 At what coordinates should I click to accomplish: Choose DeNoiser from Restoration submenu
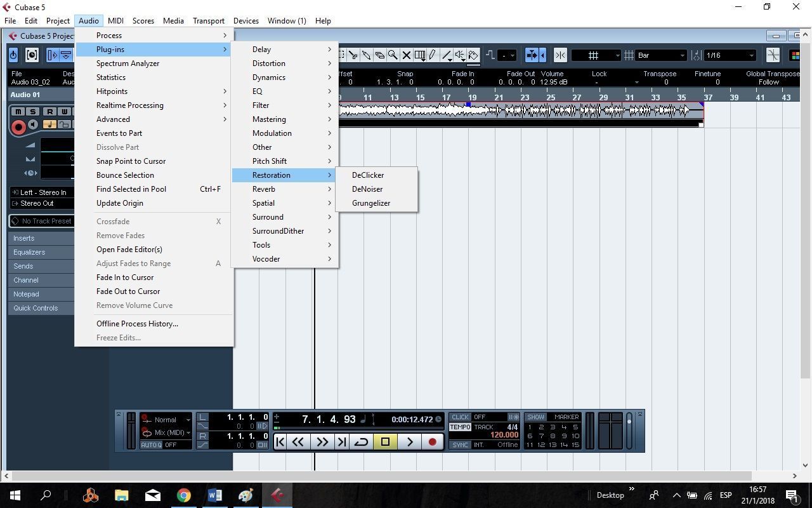[377, 189]
